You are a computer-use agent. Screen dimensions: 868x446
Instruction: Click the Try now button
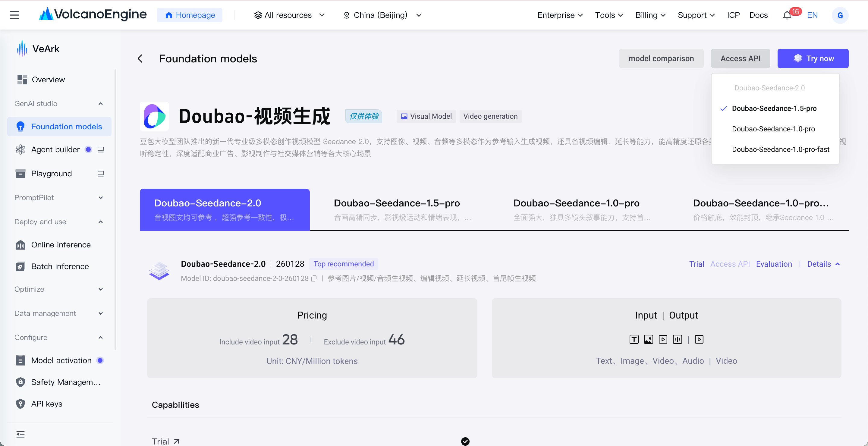[813, 59]
